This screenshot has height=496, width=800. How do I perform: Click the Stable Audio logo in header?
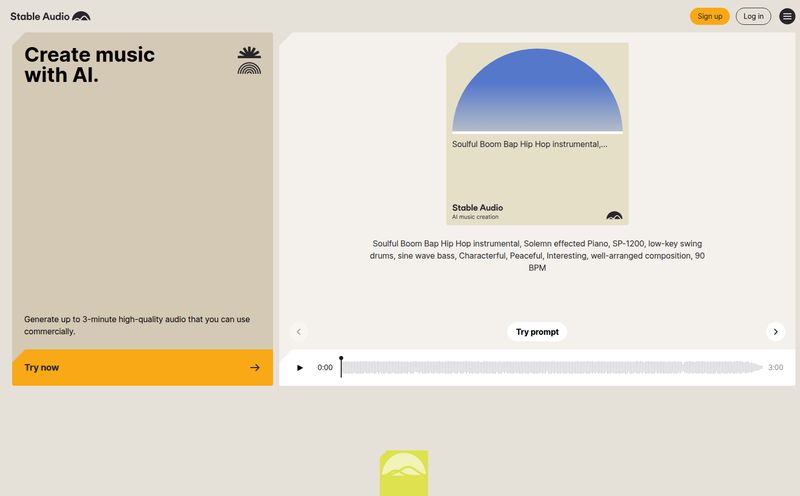50,16
